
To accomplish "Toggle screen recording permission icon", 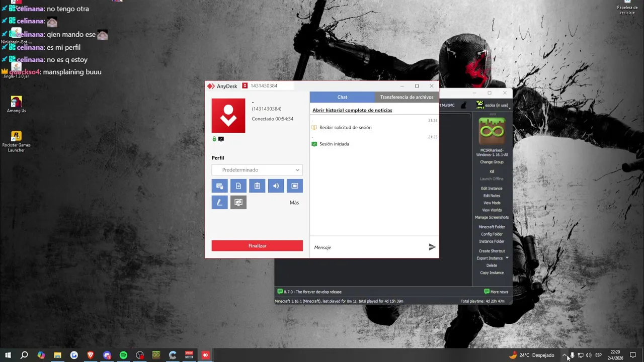I will [295, 186].
